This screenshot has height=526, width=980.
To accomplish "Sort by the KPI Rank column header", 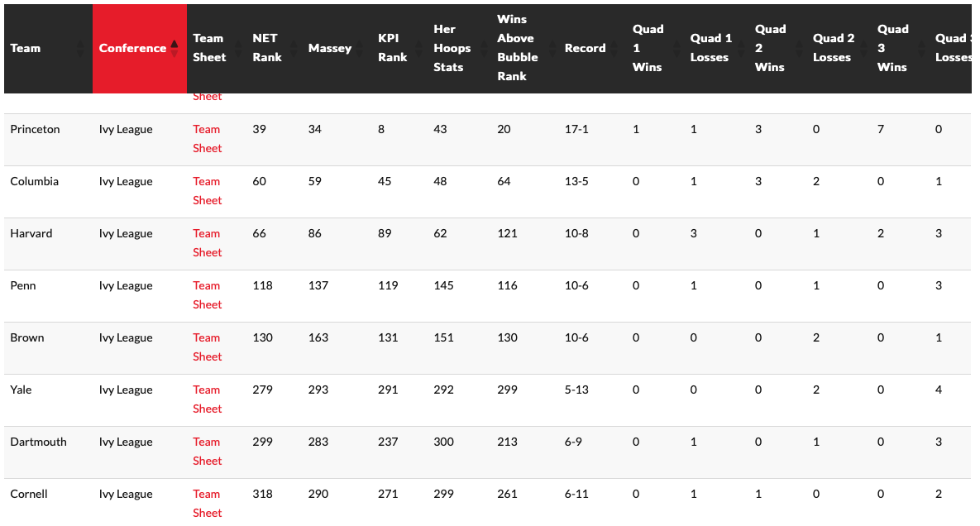I will coord(392,48).
